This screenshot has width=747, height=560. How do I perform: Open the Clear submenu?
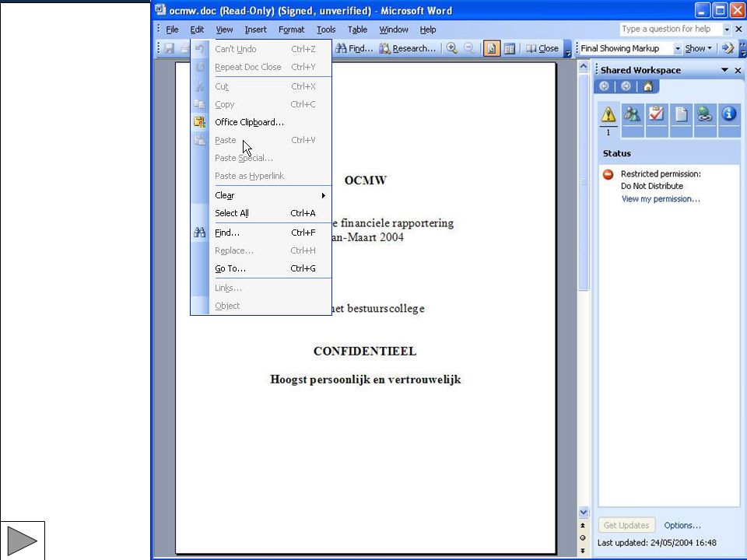[x=261, y=195]
